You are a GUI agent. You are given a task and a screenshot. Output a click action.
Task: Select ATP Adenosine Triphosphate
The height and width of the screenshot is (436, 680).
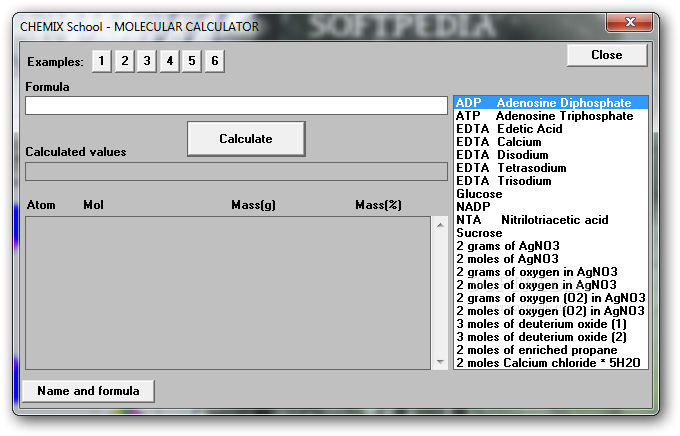click(551, 116)
